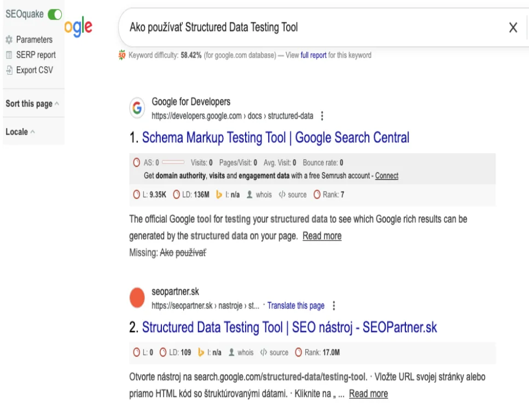This screenshot has width=529, height=420.
Task: Open three-dot menu beside developers.google.com URL
Action: 322,116
